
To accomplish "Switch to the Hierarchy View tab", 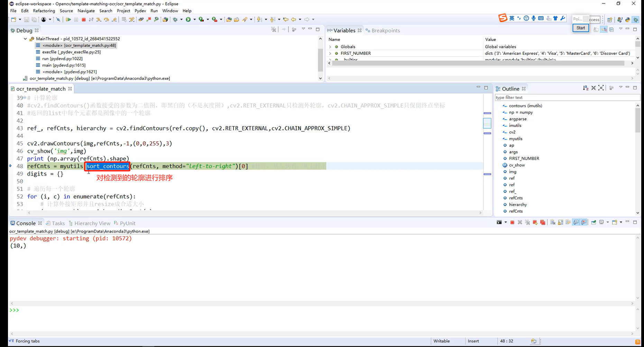I will pyautogui.click(x=89, y=223).
